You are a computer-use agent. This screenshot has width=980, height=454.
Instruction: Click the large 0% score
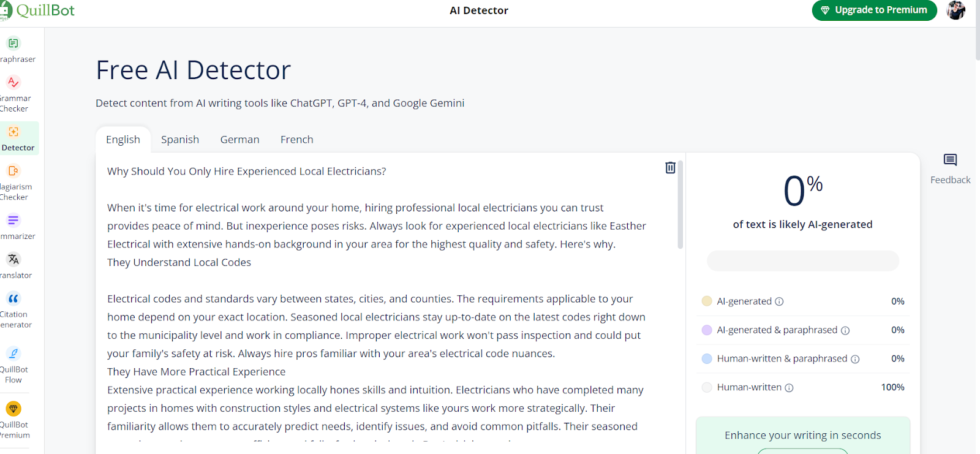[x=803, y=191]
